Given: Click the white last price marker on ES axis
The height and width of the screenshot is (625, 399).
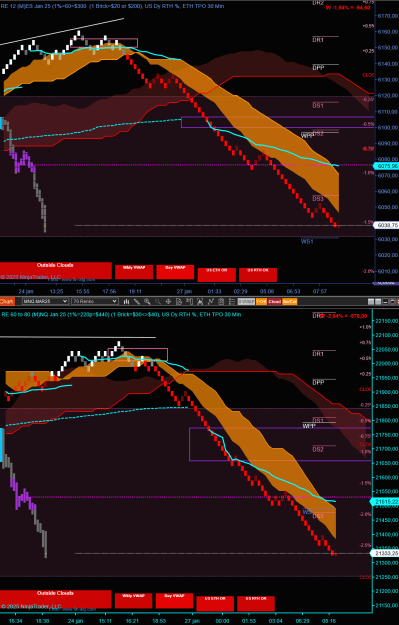Looking at the screenshot, I should click(386, 225).
